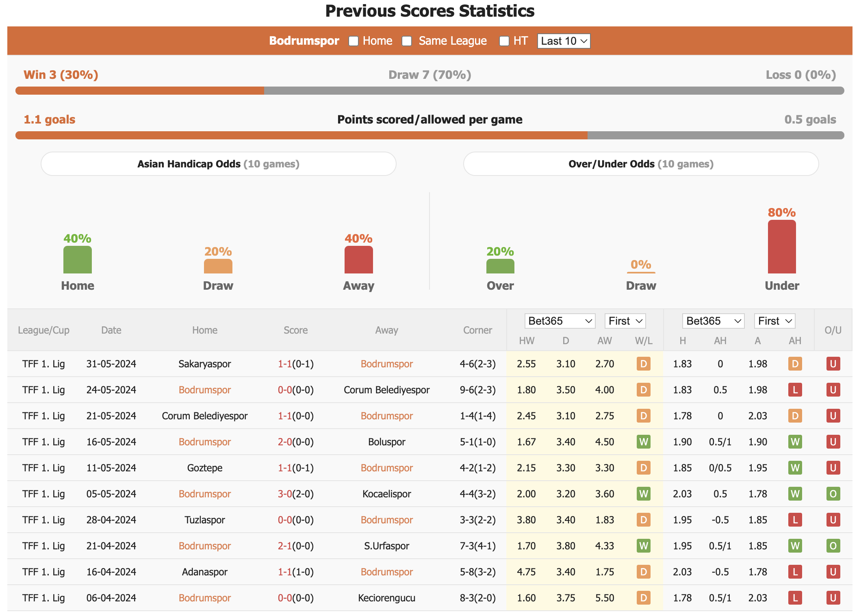
Task: Click the O/U over badge in 05-05-2024 row
Action: [x=833, y=494]
